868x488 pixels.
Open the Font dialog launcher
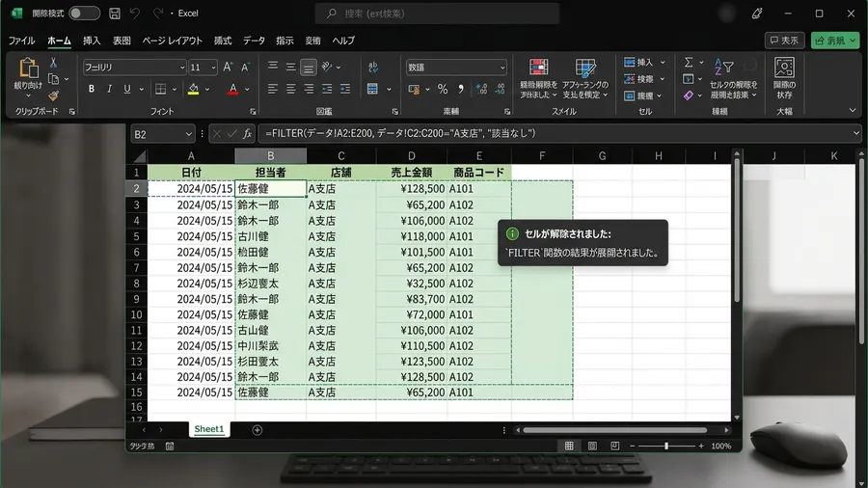[253, 112]
